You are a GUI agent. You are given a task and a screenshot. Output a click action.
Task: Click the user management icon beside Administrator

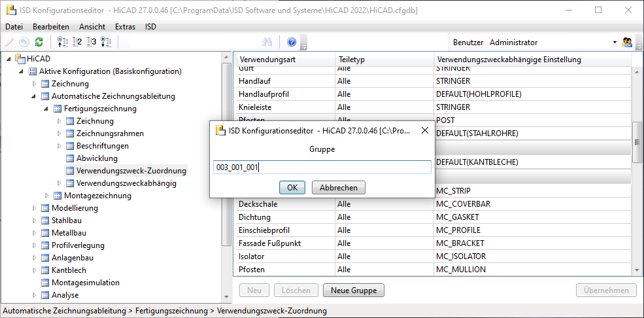[x=627, y=43]
